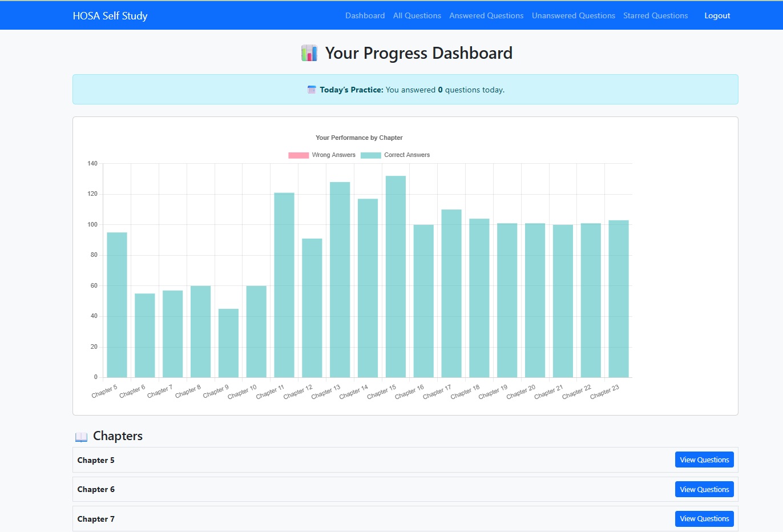Go to All Questions page
This screenshot has width=783, height=532.
click(417, 16)
